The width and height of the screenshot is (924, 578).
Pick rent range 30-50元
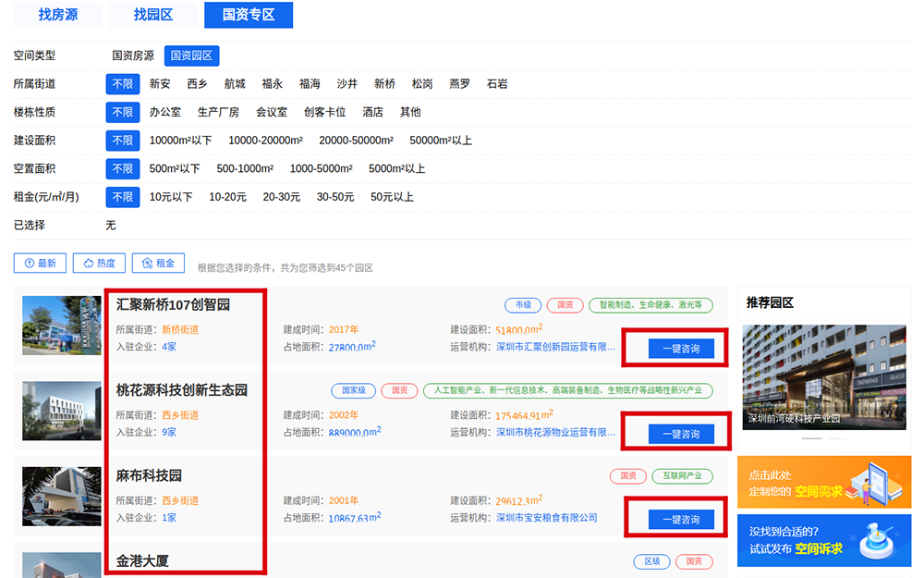(335, 197)
